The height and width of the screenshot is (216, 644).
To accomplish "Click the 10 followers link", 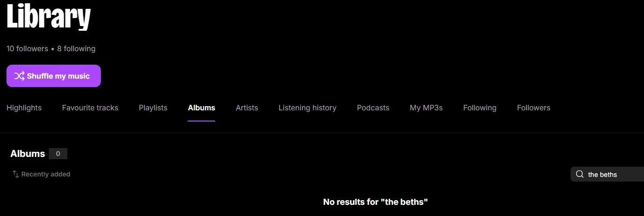I will tap(27, 48).
